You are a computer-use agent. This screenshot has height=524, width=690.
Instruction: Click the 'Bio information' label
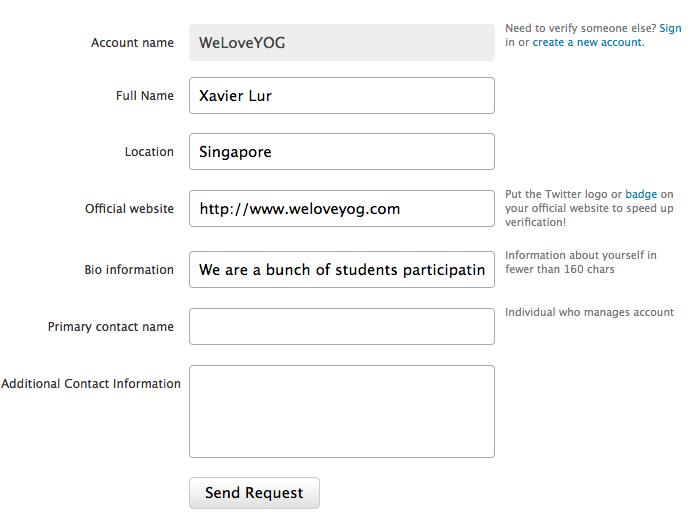click(x=129, y=270)
